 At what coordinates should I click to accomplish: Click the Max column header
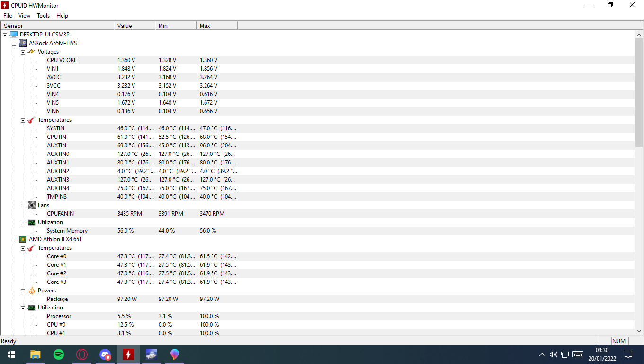click(217, 26)
